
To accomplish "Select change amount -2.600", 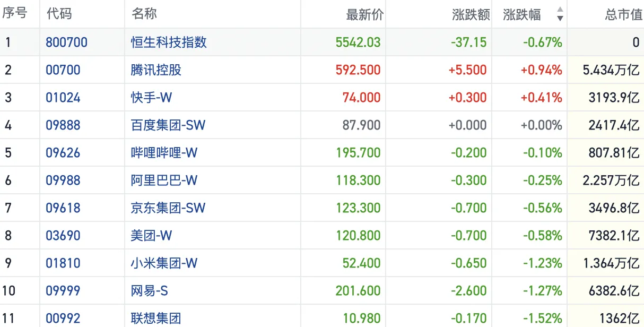I will (468, 291).
